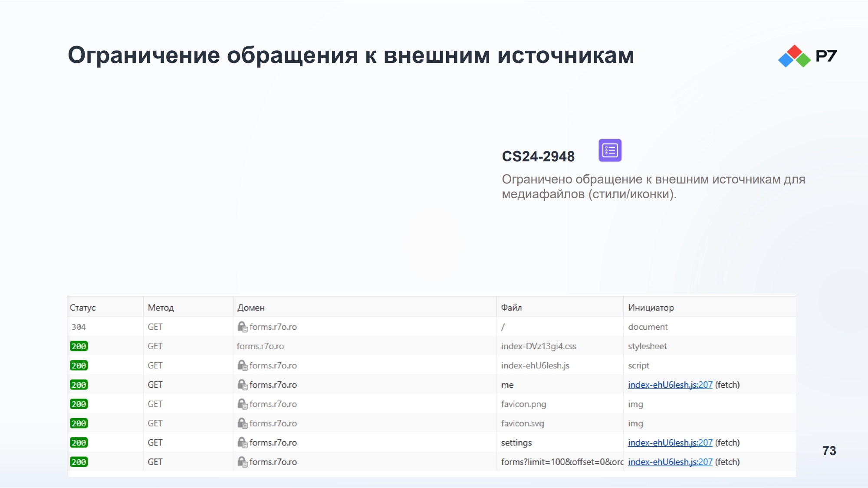Click lock icon in favicon.svg row
This screenshot has width=868, height=488.
[x=242, y=423]
